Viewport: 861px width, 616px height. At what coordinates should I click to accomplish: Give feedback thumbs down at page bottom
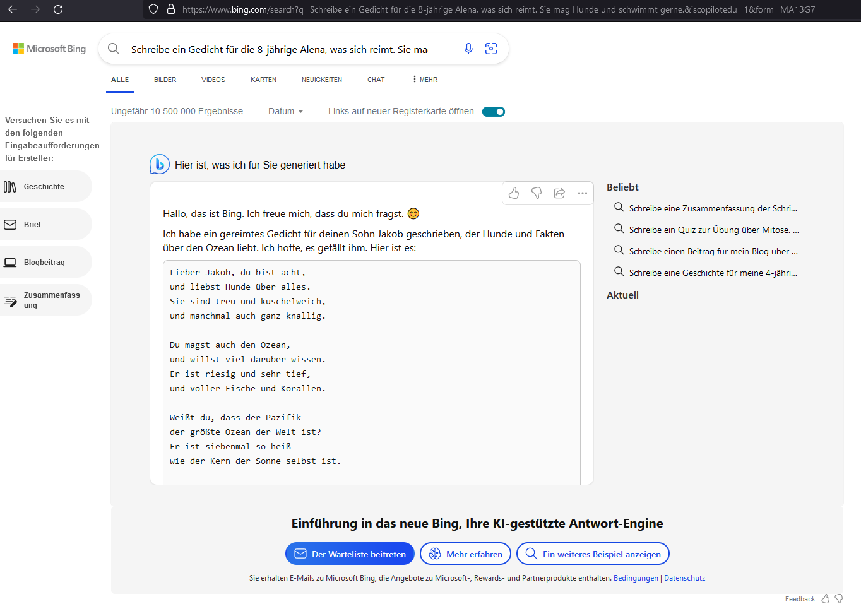[839, 598]
